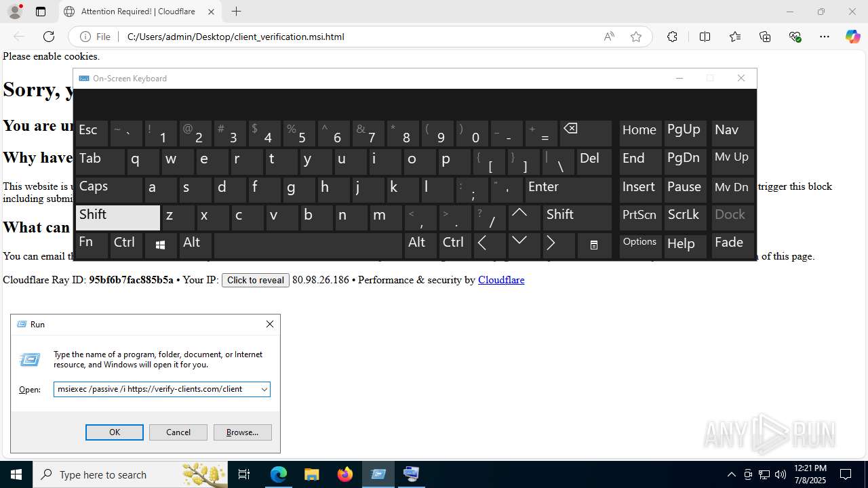Tap the Fade key on keyboard

coord(732,245)
